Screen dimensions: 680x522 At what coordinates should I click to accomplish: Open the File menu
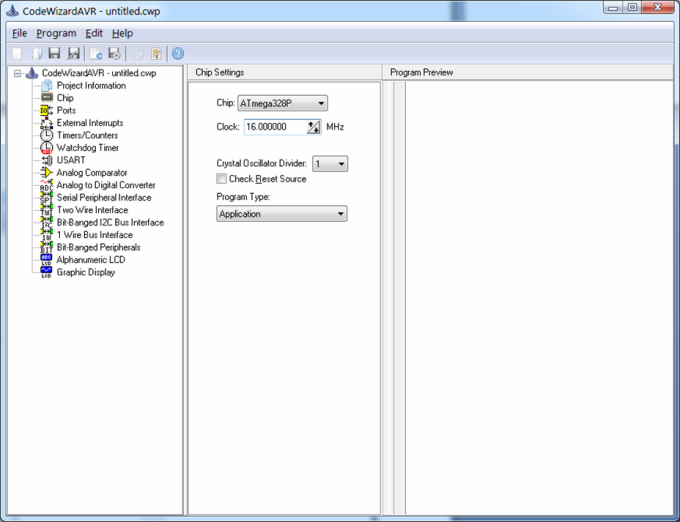coord(20,33)
